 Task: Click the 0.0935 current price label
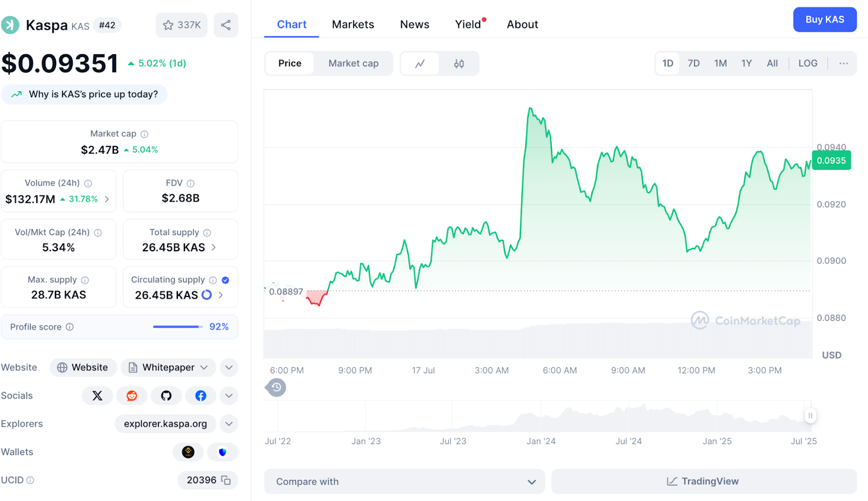(x=831, y=161)
